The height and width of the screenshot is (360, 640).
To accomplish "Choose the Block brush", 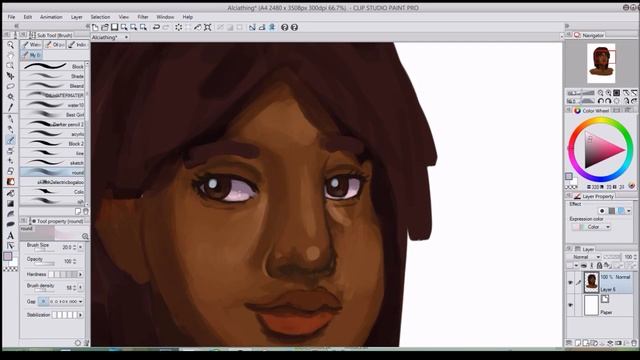I will [x=53, y=66].
